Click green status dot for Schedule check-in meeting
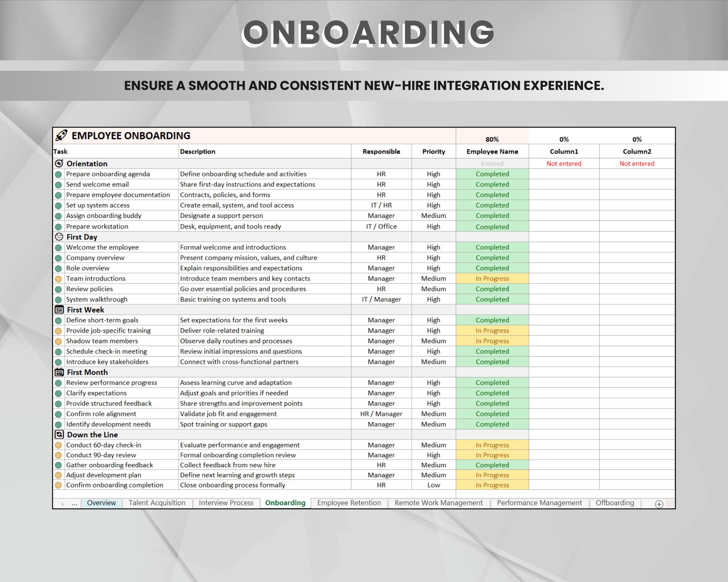 point(58,352)
